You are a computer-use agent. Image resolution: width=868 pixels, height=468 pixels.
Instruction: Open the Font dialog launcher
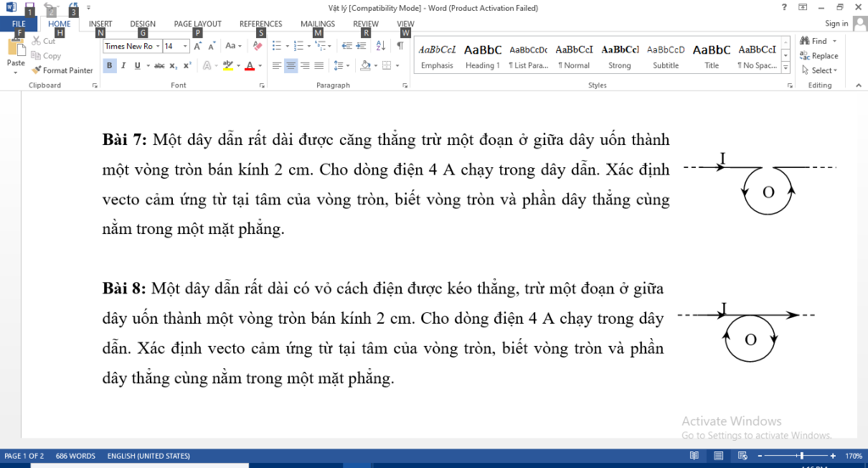coord(262,86)
